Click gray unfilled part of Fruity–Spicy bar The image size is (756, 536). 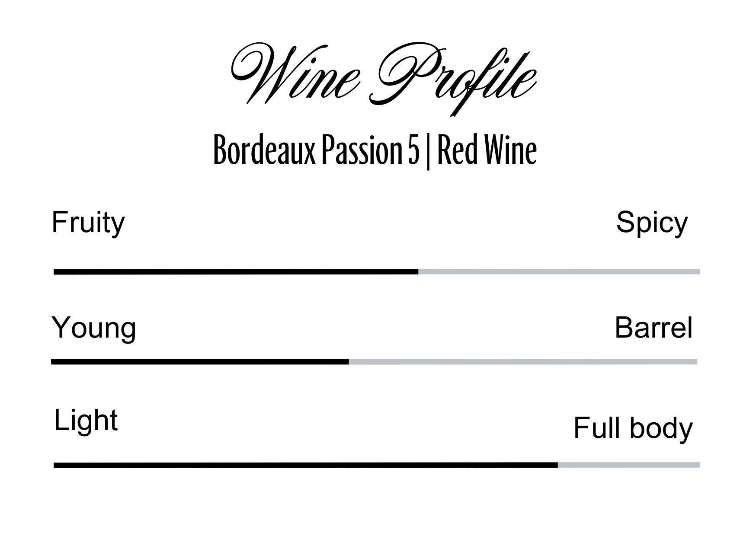click(559, 272)
